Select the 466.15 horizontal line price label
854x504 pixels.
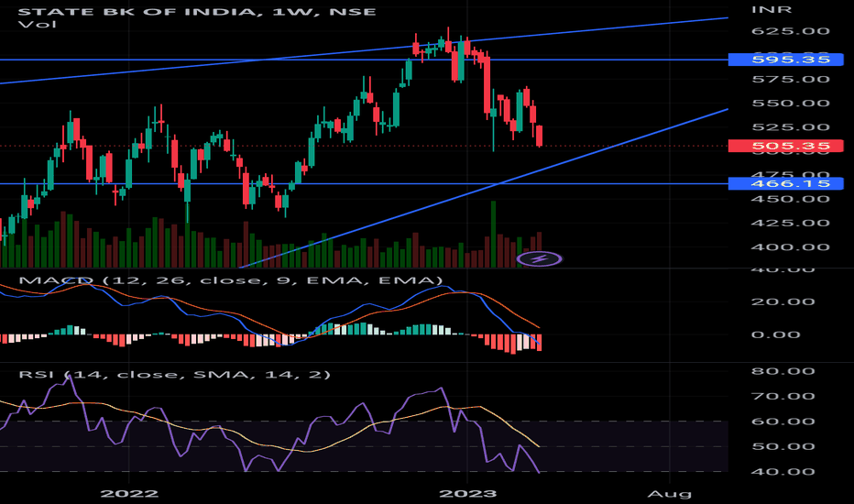(x=785, y=183)
